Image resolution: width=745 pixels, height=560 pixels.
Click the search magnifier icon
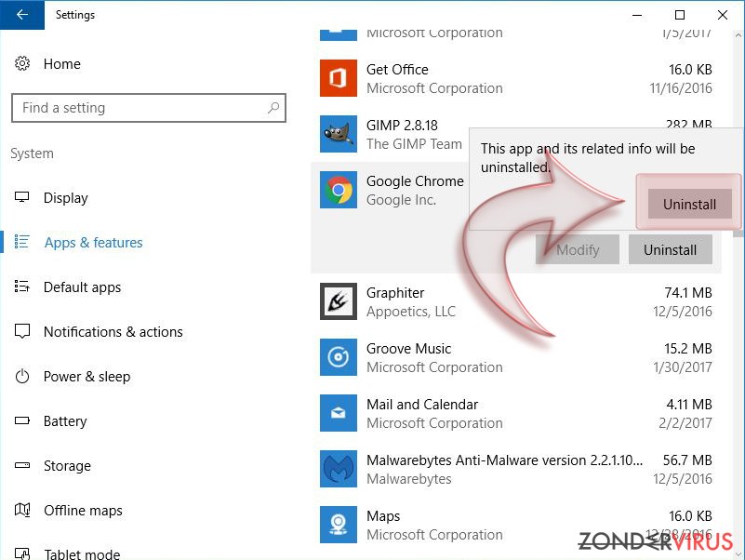[273, 108]
